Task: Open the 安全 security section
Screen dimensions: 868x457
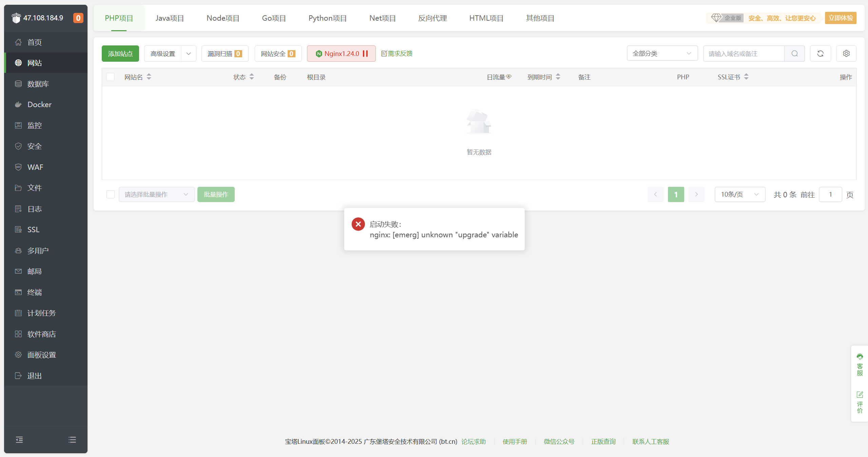Action: [46, 146]
